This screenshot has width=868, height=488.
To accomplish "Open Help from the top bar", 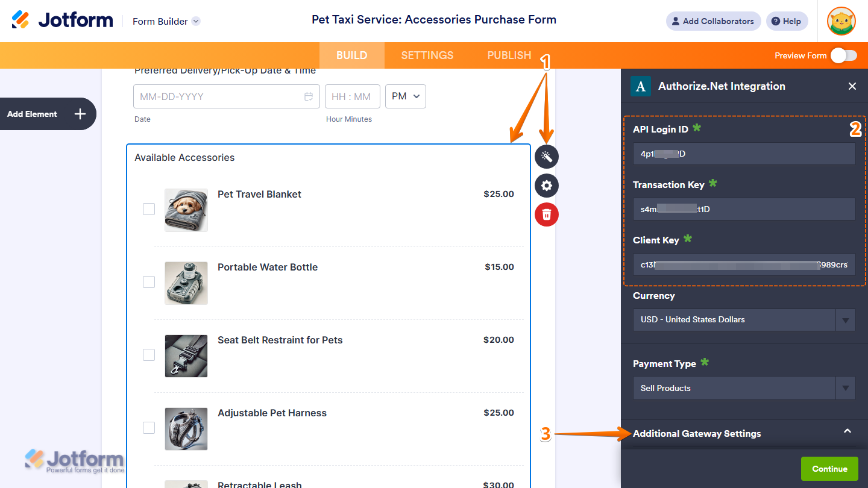I will (x=787, y=21).
